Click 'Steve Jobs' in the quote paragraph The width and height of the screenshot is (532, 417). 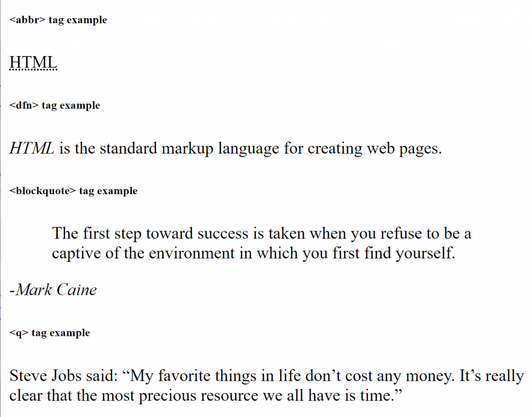pyautogui.click(x=46, y=375)
